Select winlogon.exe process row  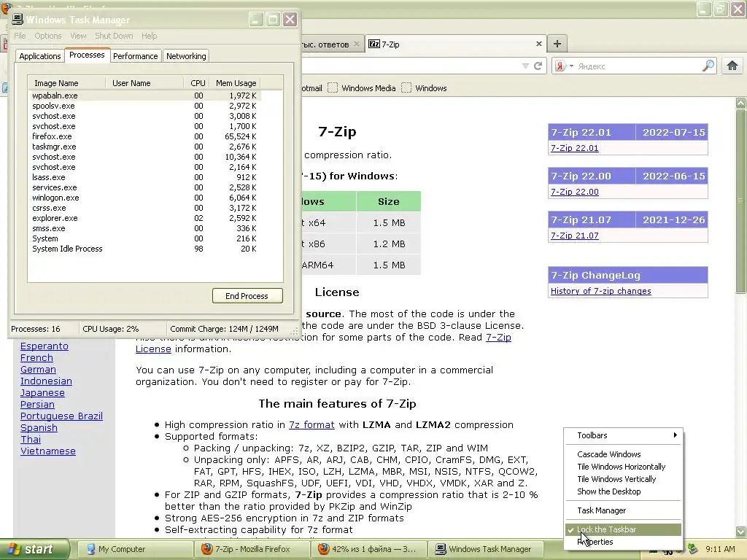(x=144, y=198)
